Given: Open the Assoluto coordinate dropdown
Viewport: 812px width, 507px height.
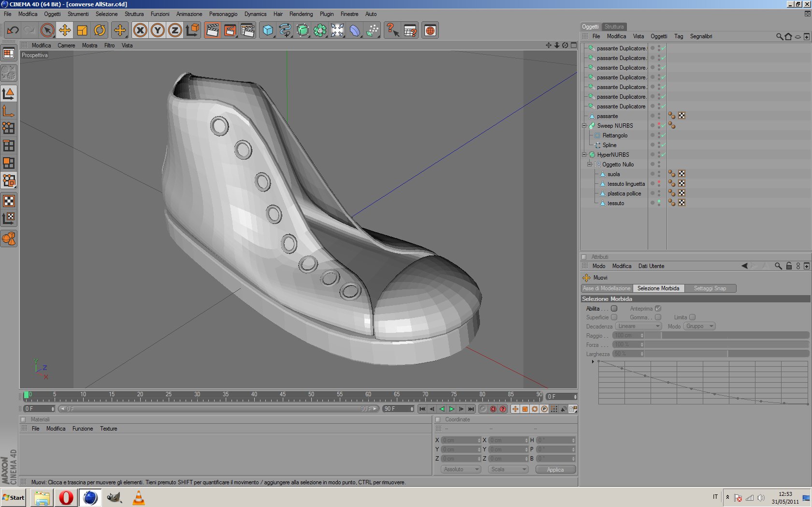Looking at the screenshot, I should [461, 469].
